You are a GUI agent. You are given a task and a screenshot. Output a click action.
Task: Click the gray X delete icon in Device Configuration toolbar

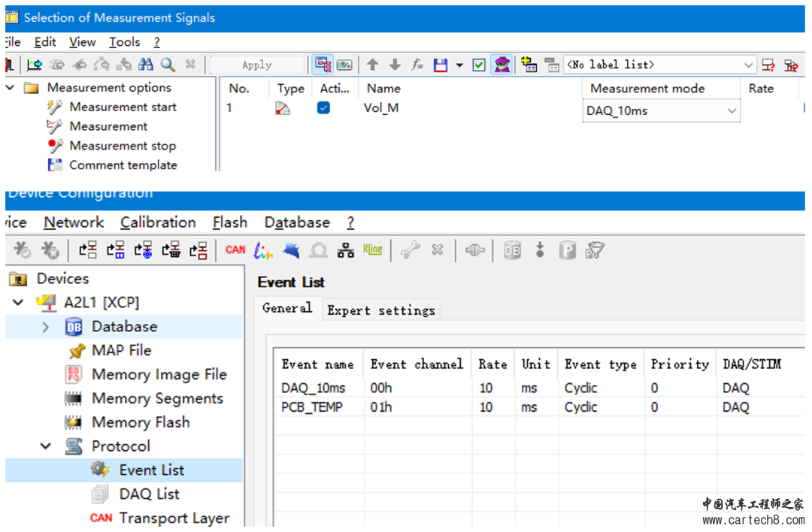438,250
